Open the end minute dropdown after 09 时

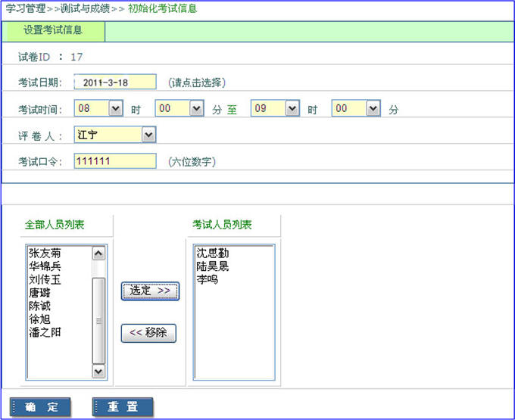point(357,108)
